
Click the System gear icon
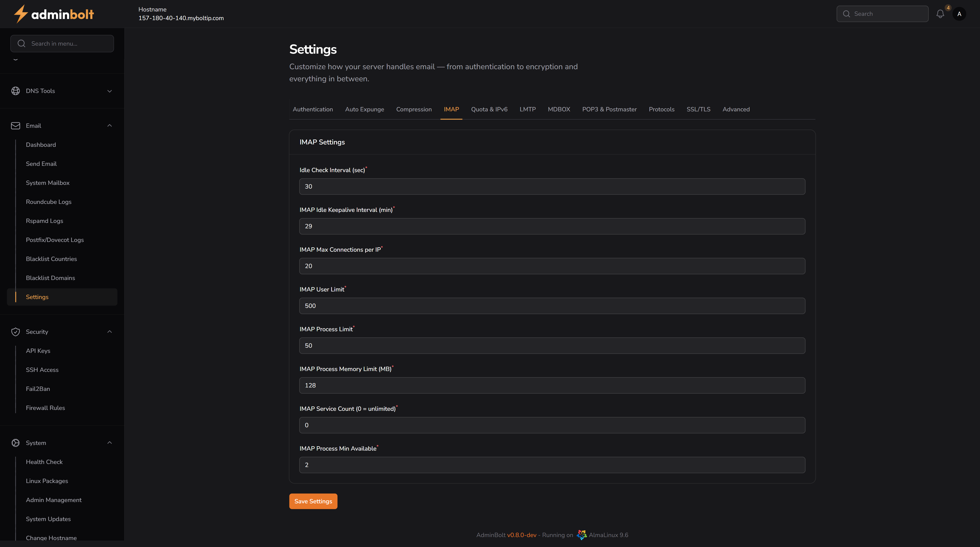coord(16,443)
